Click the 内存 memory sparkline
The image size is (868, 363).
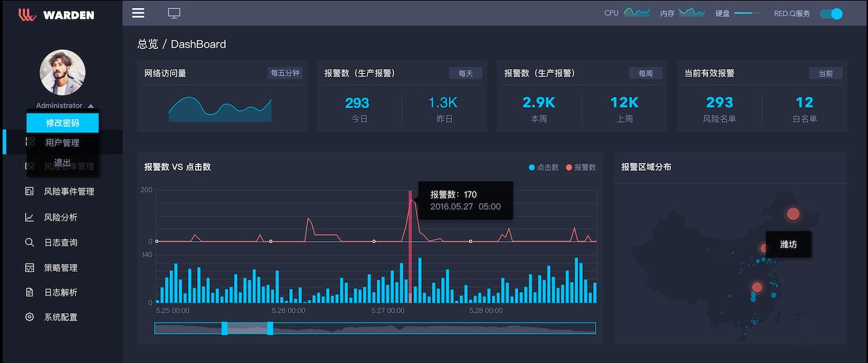point(692,12)
